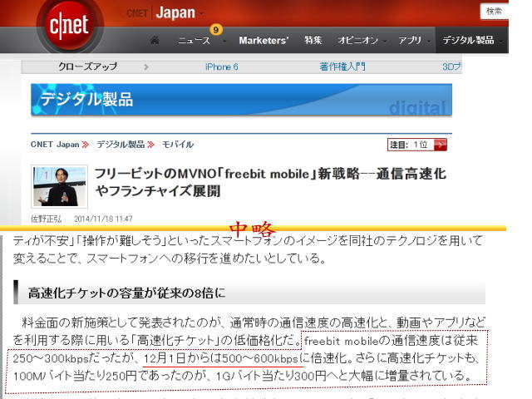Click the CNET Japan breadcrumb link

tap(55, 145)
